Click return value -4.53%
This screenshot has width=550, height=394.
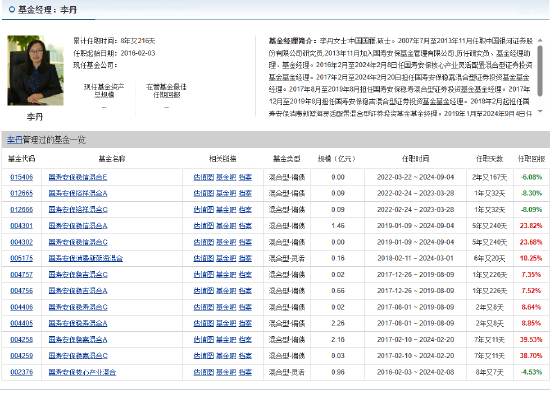pyautogui.click(x=532, y=372)
